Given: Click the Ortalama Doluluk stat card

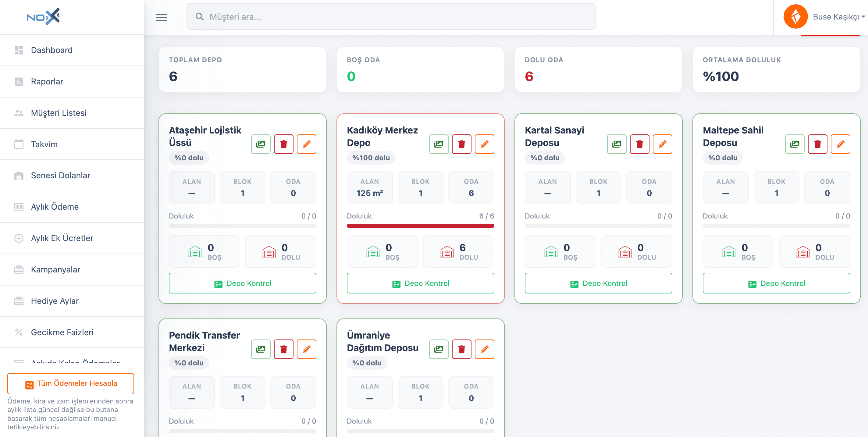Looking at the screenshot, I should coord(776,69).
